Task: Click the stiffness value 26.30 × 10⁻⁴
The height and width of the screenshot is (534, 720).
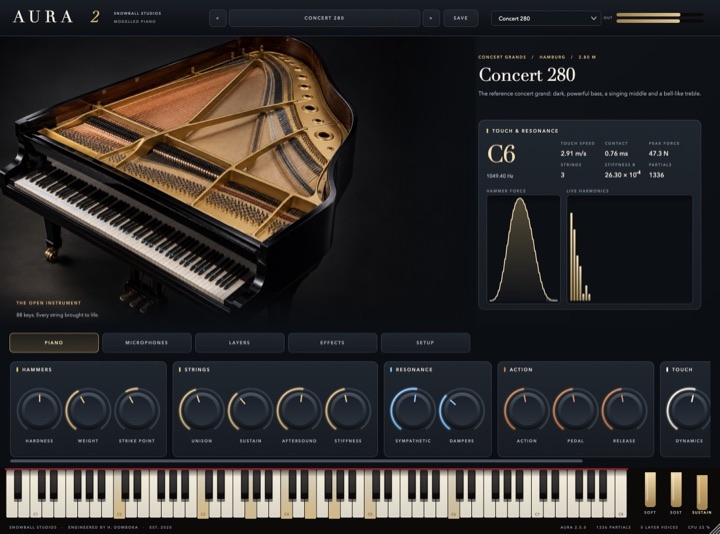Action: point(622,174)
